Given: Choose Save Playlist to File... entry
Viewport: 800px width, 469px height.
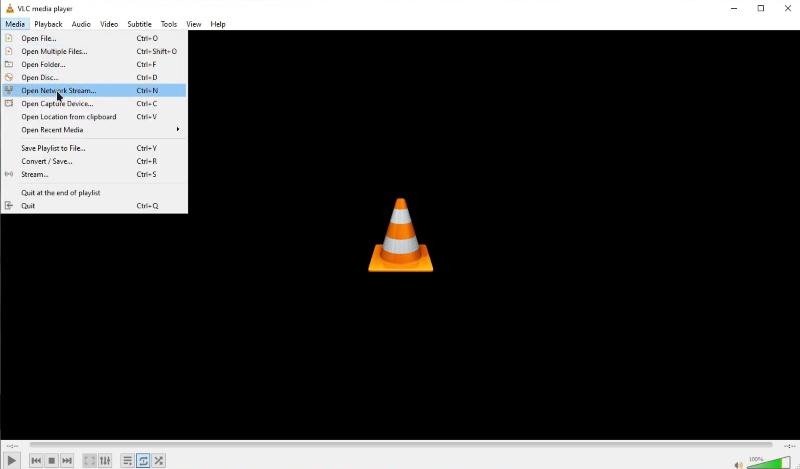Looking at the screenshot, I should 94,148.
